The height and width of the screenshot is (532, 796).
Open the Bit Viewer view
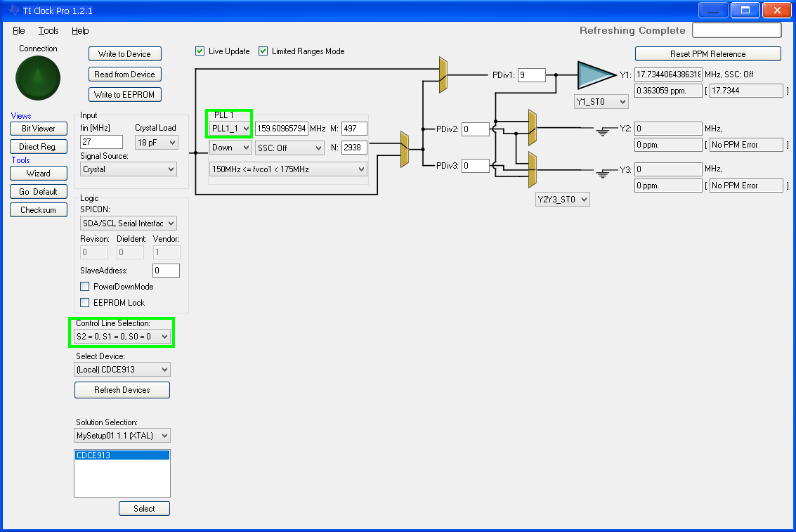[x=39, y=129]
